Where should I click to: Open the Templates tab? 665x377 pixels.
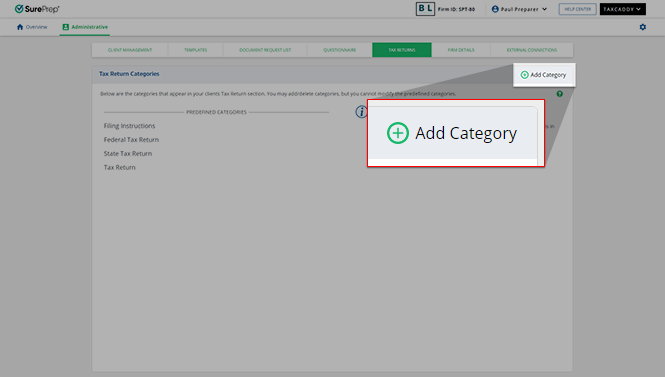click(x=196, y=50)
